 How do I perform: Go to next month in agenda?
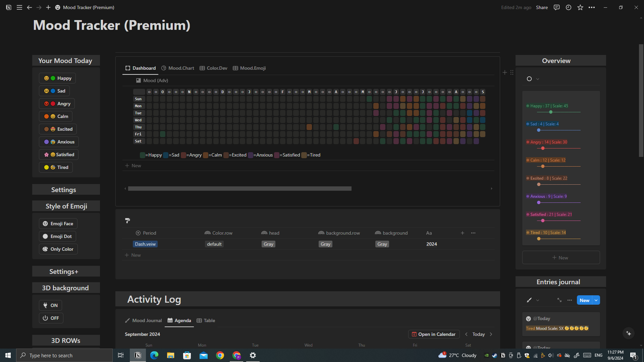click(491, 334)
